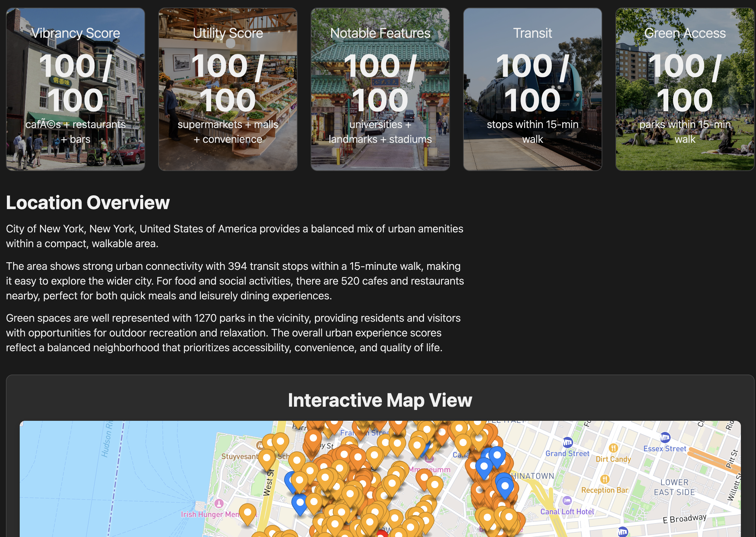Click the fork-and-knife icon above Reception Bar
Screen dimensions: 756x537
(605, 479)
